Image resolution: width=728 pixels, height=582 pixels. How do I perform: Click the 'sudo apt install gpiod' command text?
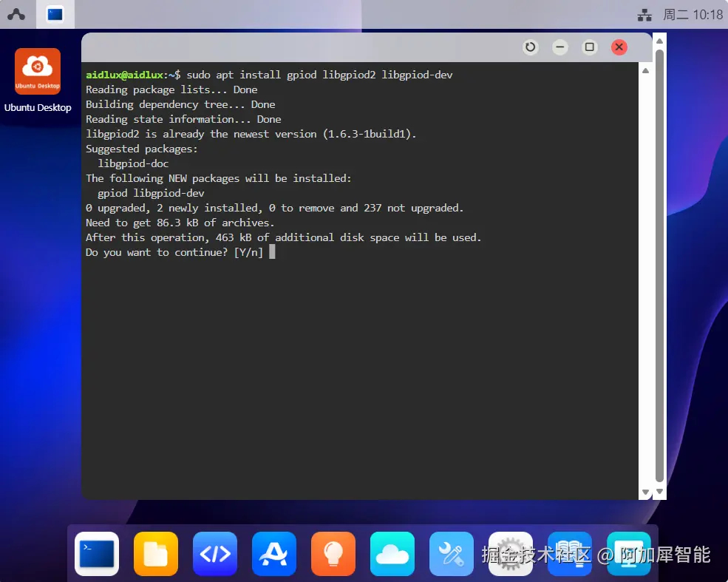pos(251,75)
